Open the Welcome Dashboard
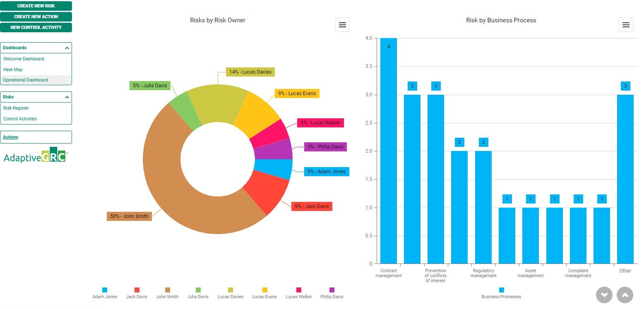Screen dimensions: 644x309 pyautogui.click(x=24, y=59)
